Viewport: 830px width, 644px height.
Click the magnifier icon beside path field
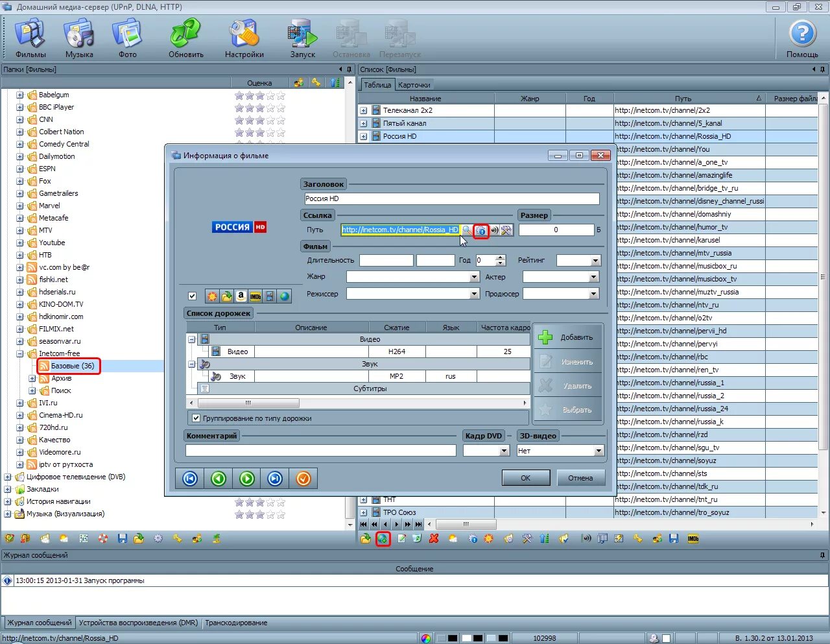point(467,230)
